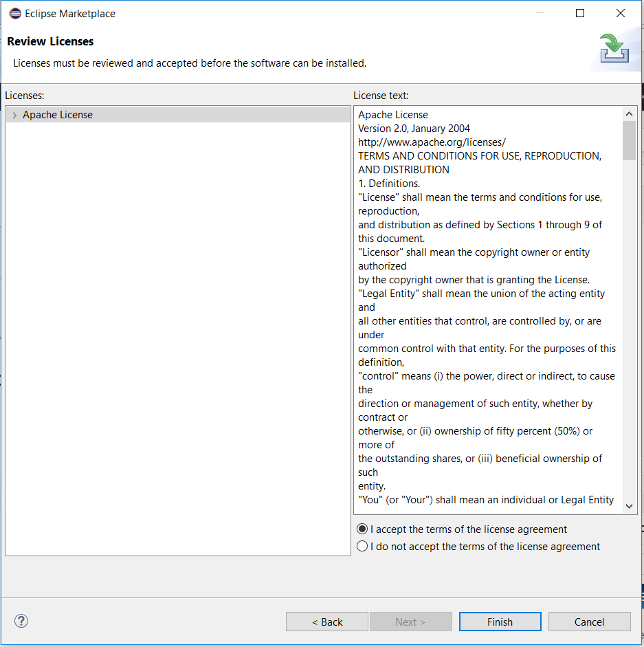Maximize the Eclipse Marketplace dialog
This screenshot has height=647, width=644.
pyautogui.click(x=580, y=14)
